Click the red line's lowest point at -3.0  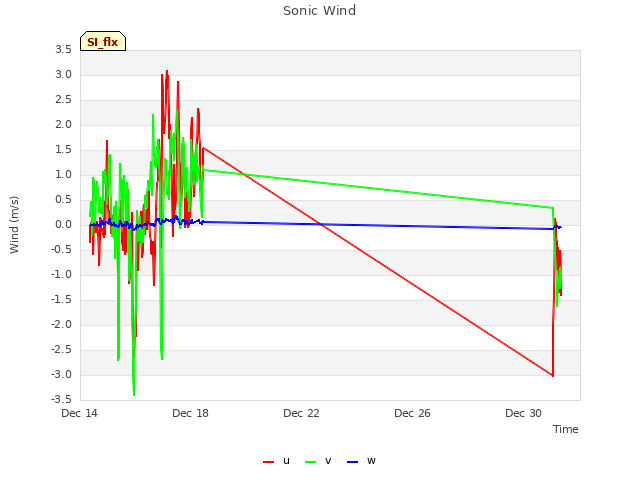tap(553, 376)
